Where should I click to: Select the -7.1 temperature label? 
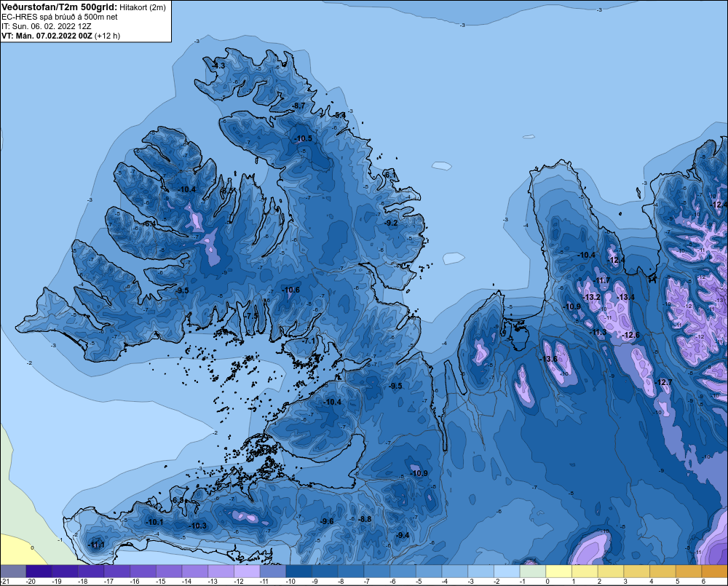pyautogui.click(x=308, y=341)
